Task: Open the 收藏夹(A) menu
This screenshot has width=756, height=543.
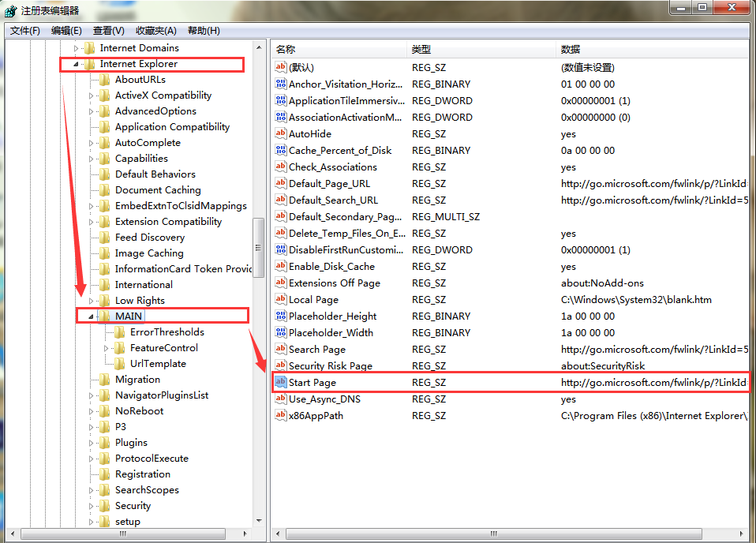Action: pyautogui.click(x=155, y=31)
